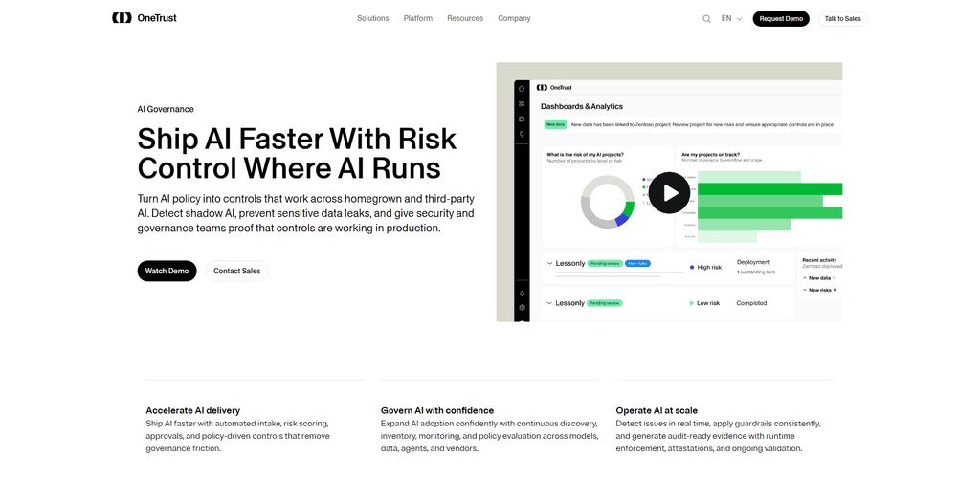This screenshot has width=980, height=479.
Task: Collapse the New data recent activity chevron
Action: point(805,278)
